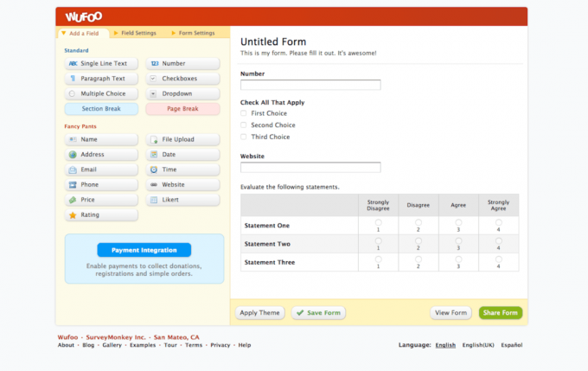Select the English language link
This screenshot has height=371, width=588.
445,345
